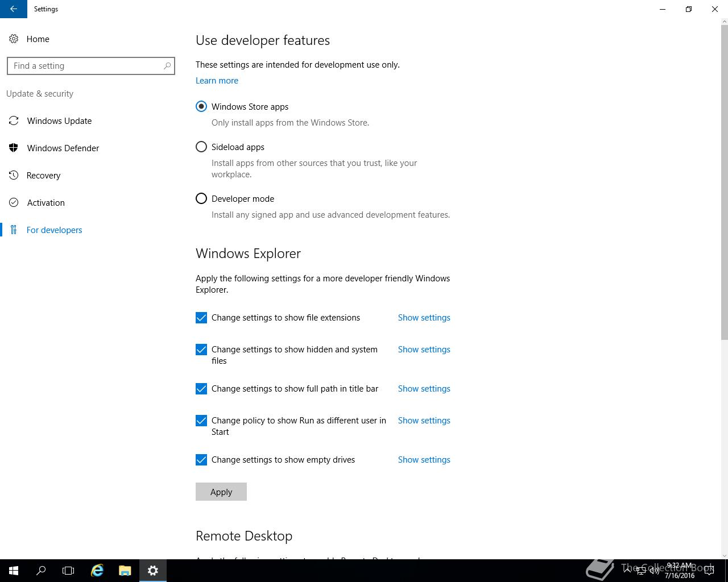Open the Learn more link

tap(217, 80)
